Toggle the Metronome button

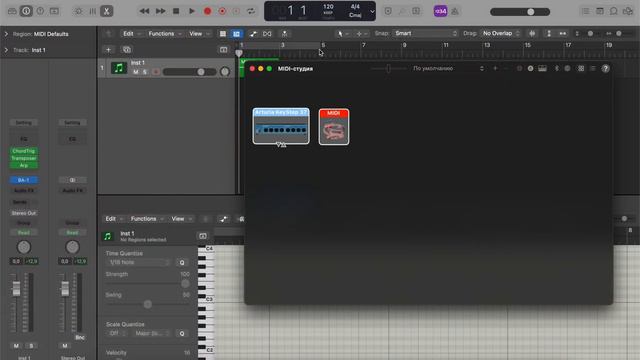455,11
